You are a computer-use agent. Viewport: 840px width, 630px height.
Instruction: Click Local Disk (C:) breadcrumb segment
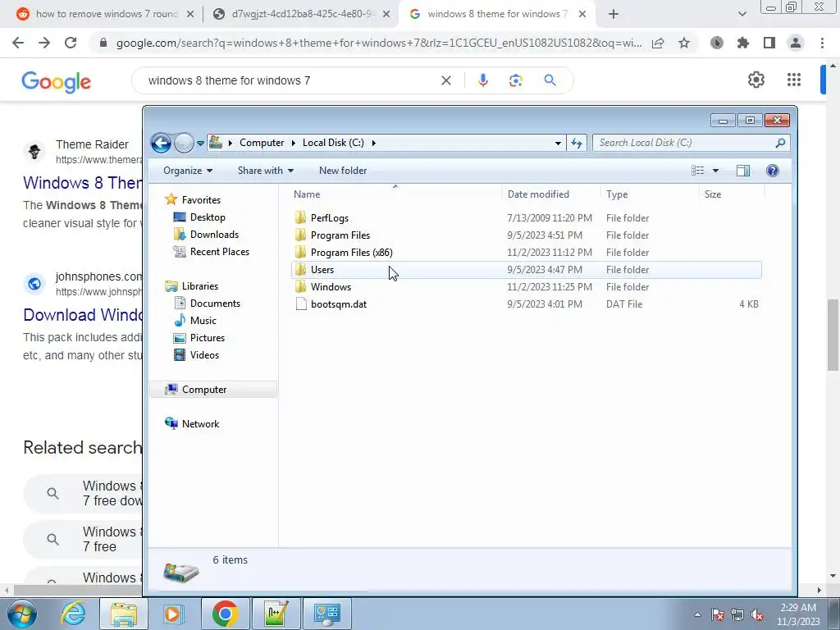(x=333, y=143)
